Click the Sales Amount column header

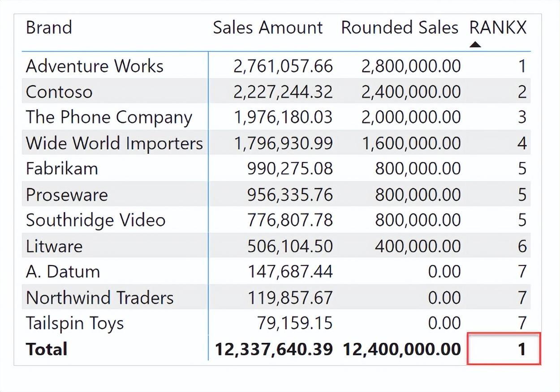coord(267,28)
